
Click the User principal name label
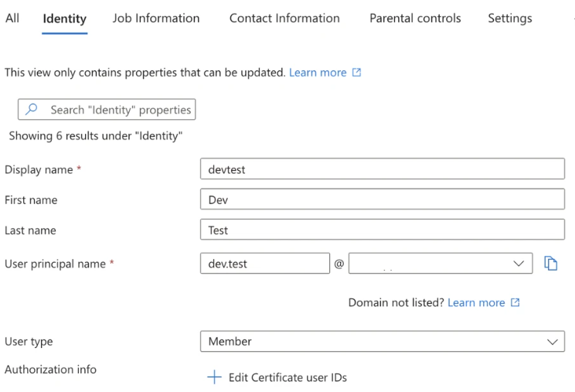(x=56, y=264)
